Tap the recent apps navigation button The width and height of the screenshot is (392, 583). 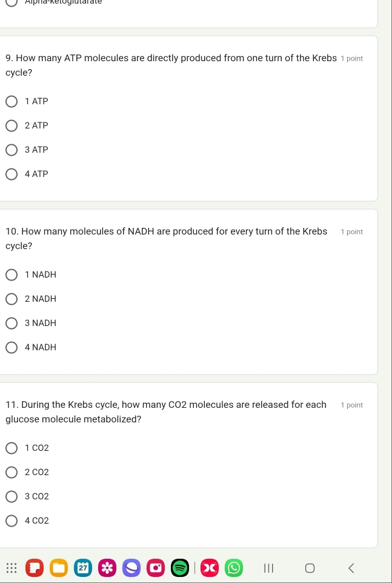click(x=268, y=568)
